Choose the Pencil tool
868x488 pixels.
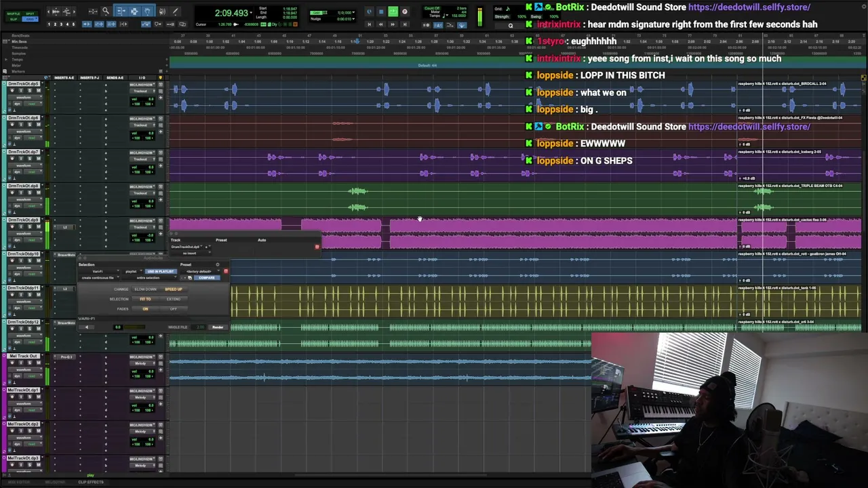click(175, 12)
